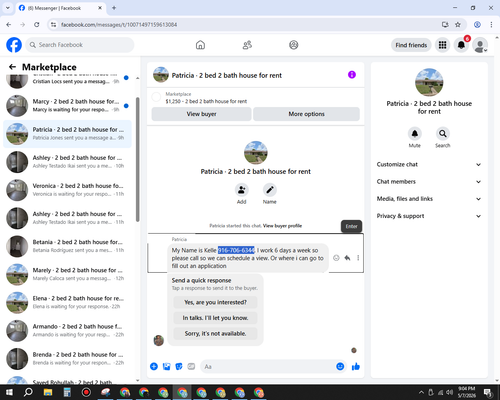This screenshot has width=500, height=400.
Task: Expand Customize chat section
Action: click(429, 164)
